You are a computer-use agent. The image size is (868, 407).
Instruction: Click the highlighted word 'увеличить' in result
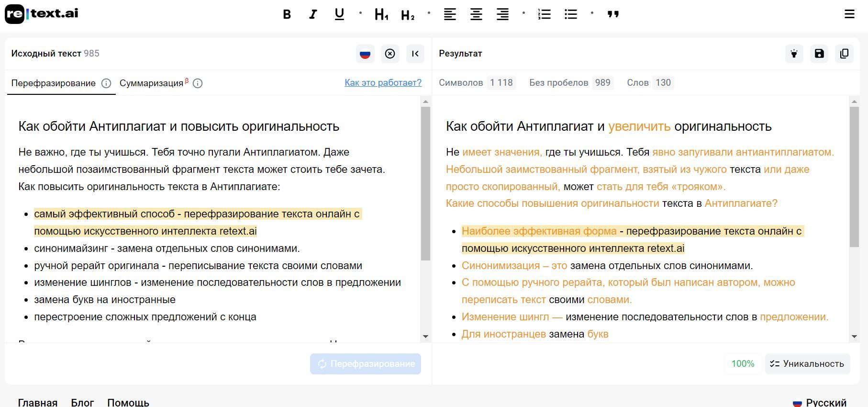click(x=639, y=126)
